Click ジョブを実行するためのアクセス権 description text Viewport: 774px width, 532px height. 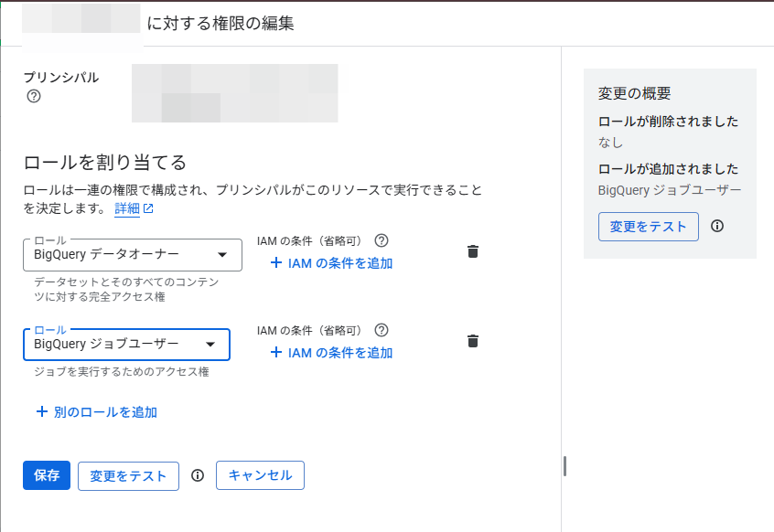tap(122, 372)
